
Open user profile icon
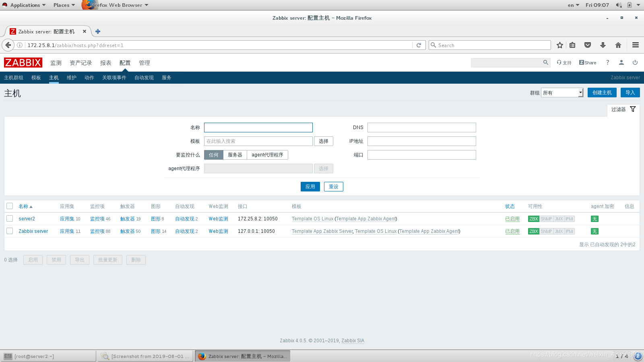pos(621,62)
